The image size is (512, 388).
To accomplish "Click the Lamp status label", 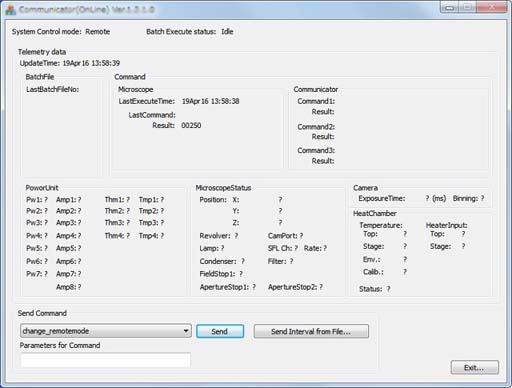I will (x=209, y=248).
